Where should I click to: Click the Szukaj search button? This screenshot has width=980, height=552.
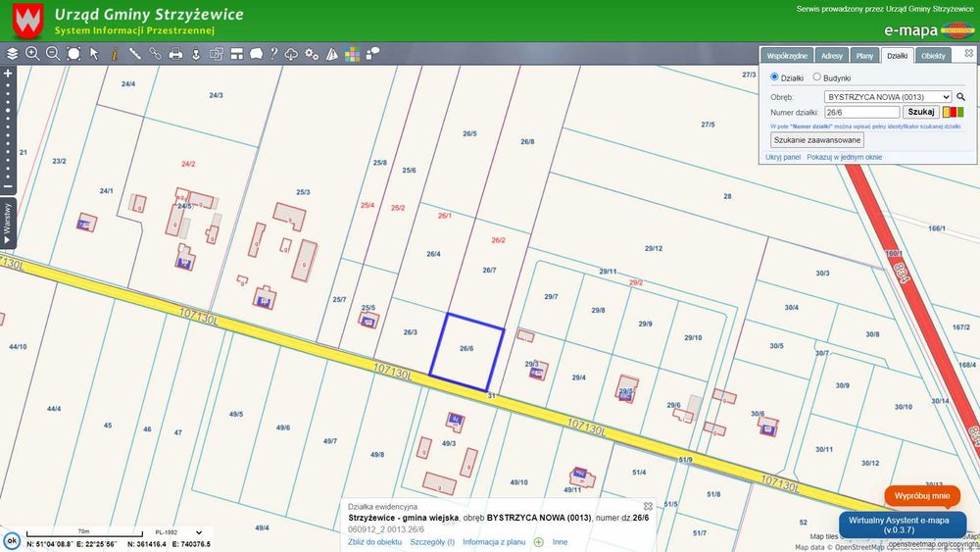pos(921,112)
